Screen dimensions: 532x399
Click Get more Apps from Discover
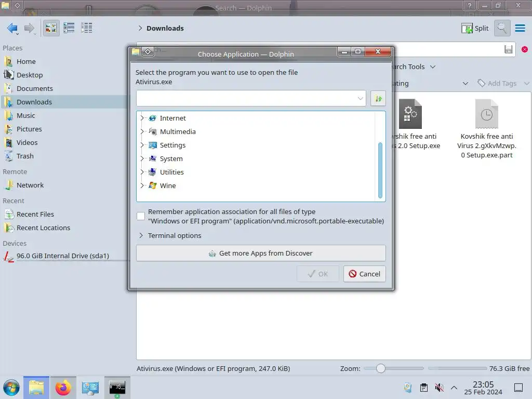[261, 254]
